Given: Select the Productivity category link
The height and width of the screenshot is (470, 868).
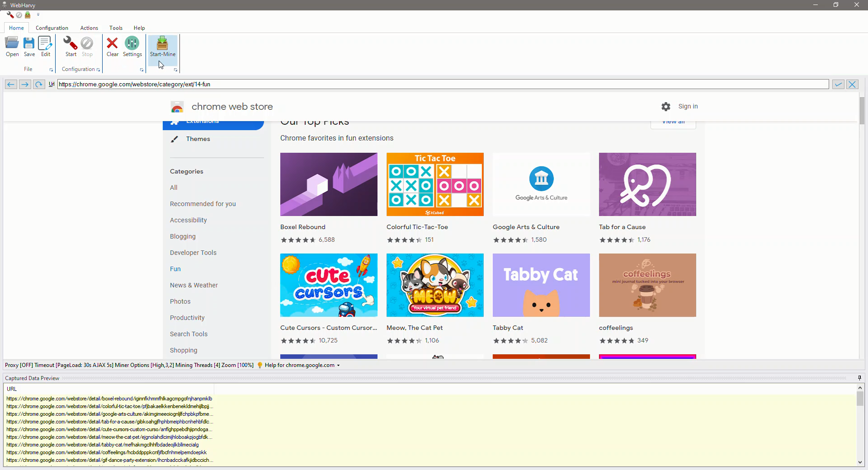Looking at the screenshot, I should tap(187, 318).
